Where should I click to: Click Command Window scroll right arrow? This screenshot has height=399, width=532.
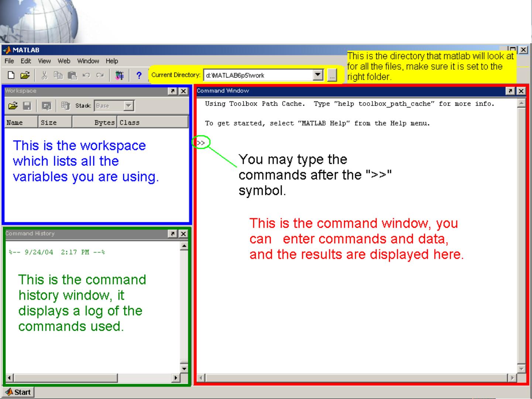[512, 378]
